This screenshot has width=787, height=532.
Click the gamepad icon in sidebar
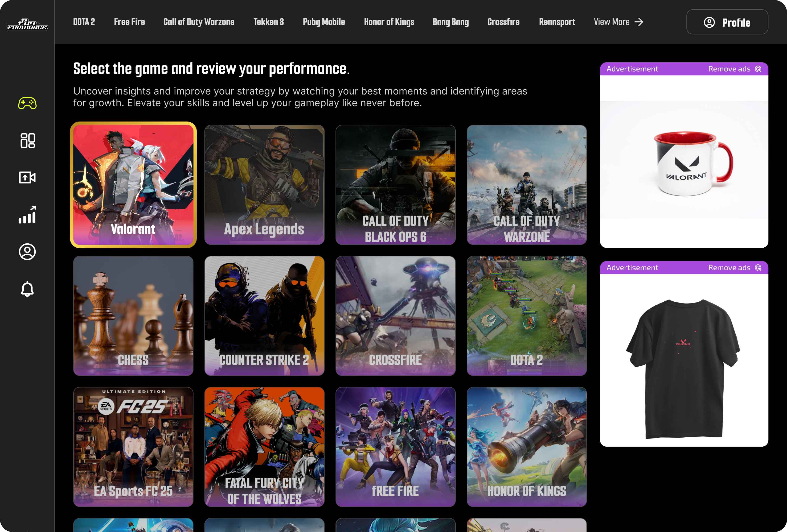27,103
